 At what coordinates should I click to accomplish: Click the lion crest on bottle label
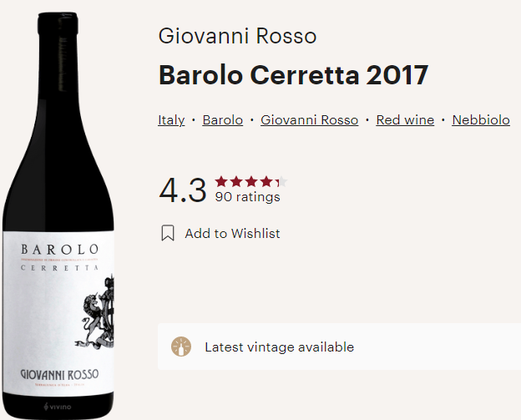(x=95, y=311)
